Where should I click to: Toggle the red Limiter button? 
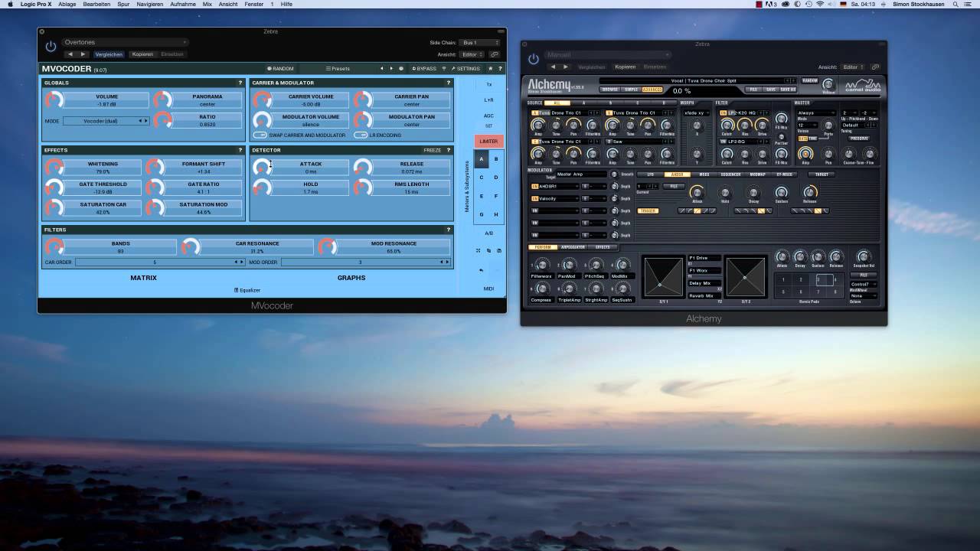tap(488, 142)
